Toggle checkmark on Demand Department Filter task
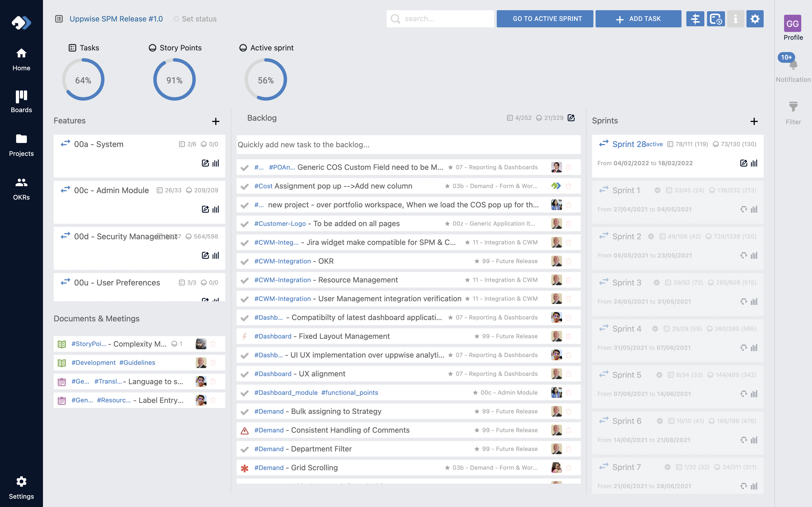 point(245,449)
